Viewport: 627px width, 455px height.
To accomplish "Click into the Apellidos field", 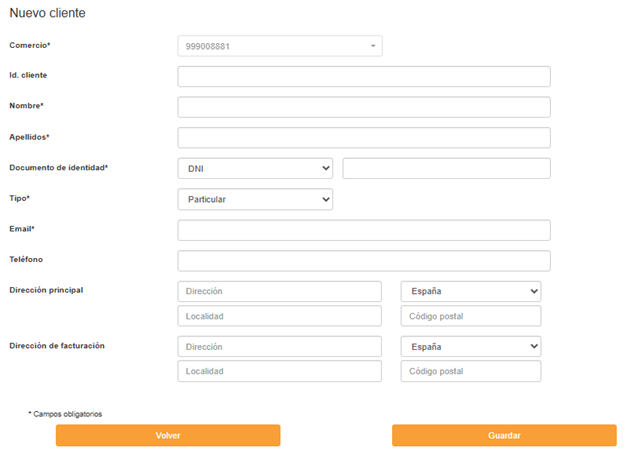I will pos(364,138).
